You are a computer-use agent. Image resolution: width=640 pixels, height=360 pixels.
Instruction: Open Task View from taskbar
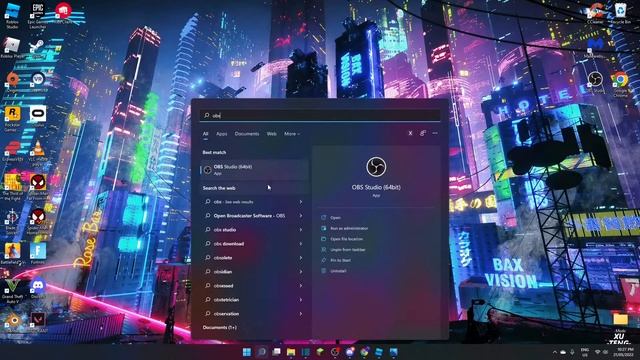(x=276, y=352)
